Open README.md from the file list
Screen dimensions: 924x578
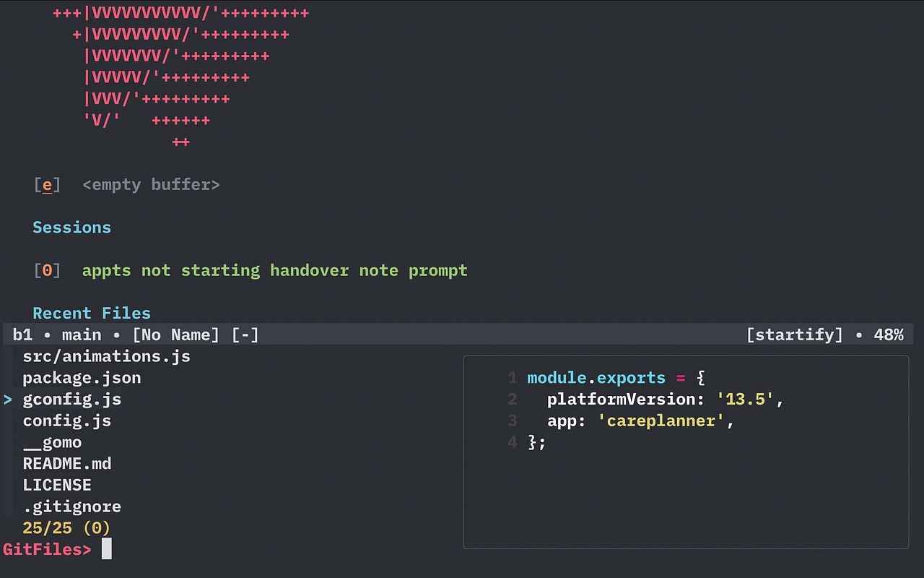(x=67, y=463)
